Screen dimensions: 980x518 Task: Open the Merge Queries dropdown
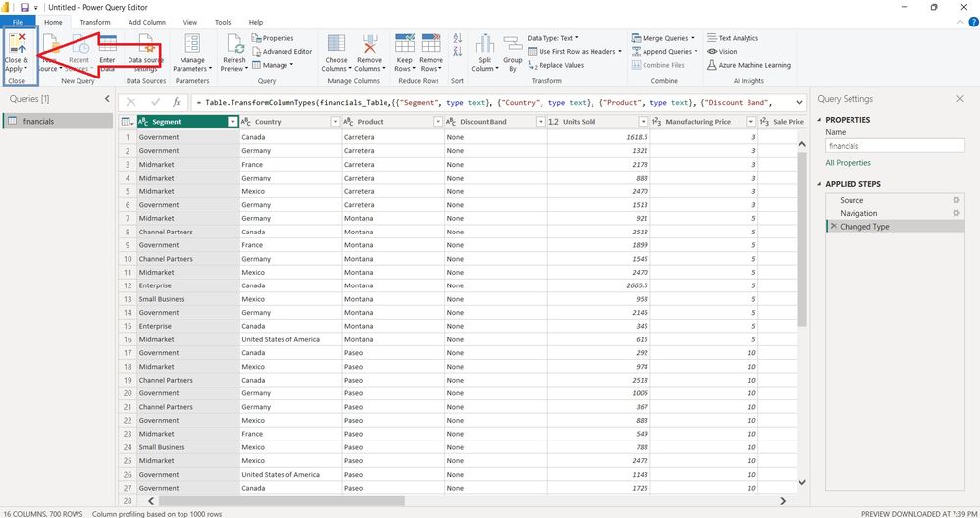point(663,38)
